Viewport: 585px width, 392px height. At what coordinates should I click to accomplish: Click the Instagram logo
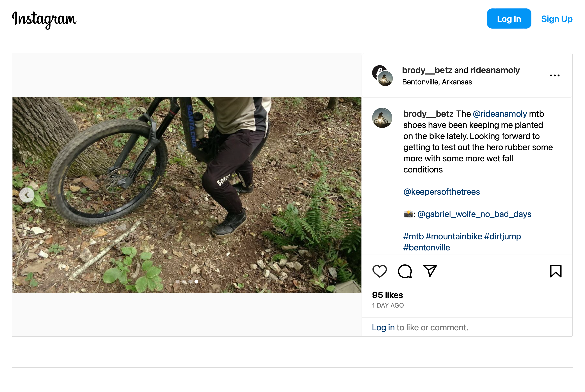[44, 19]
